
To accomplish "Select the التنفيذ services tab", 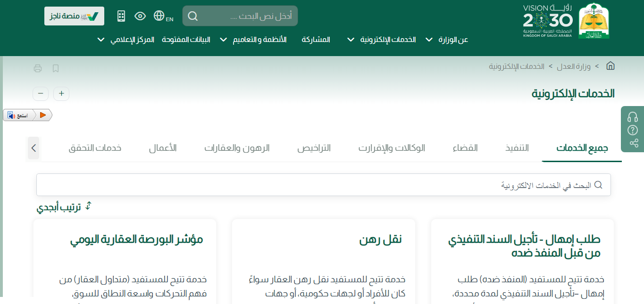I will [517, 148].
